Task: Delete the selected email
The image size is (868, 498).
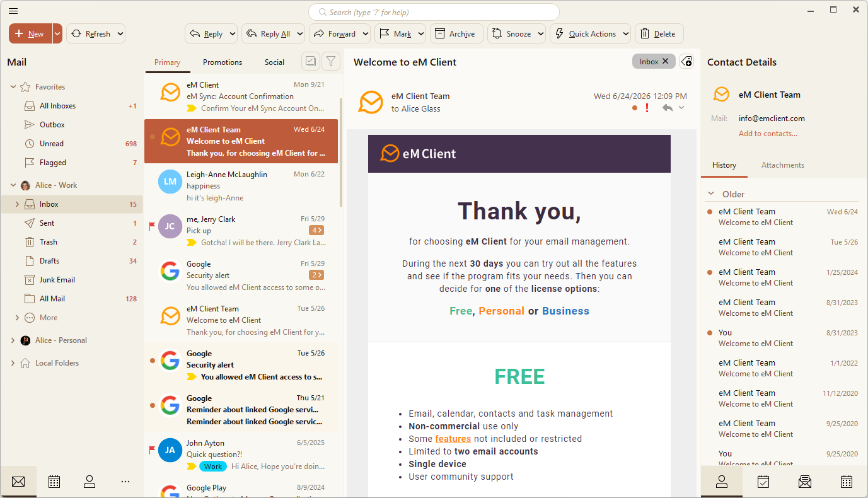Action: pyautogui.click(x=659, y=34)
